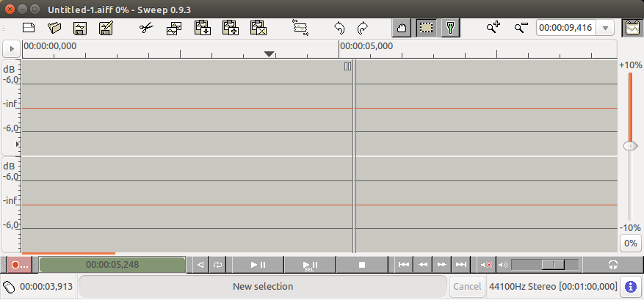
Task: Select the hand scrub tool
Action: 401,28
